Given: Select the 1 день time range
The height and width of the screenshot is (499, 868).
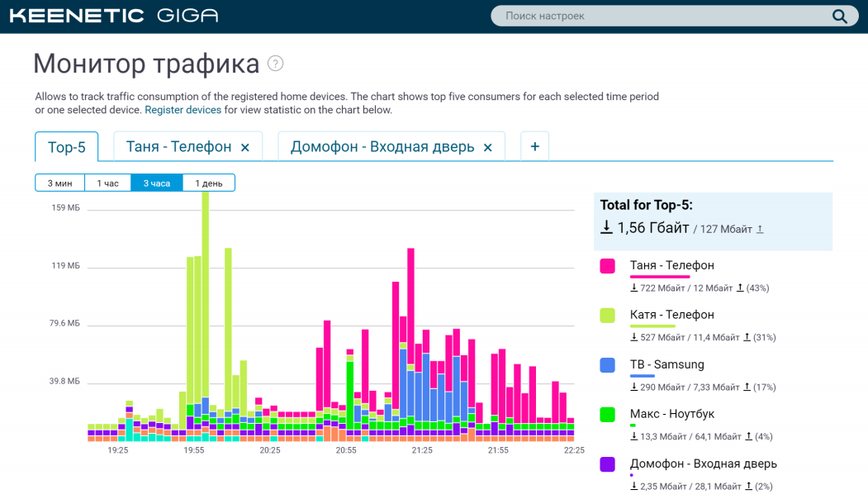Looking at the screenshot, I should point(208,183).
